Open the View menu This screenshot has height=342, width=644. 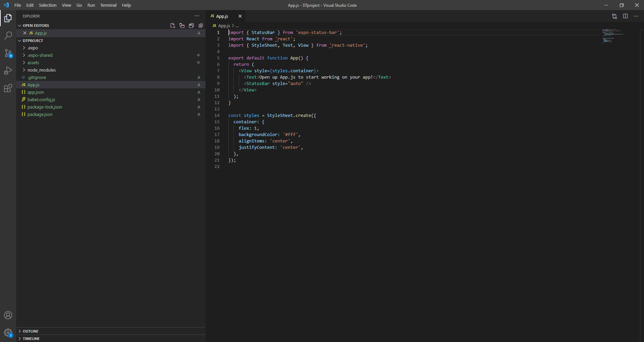point(66,5)
